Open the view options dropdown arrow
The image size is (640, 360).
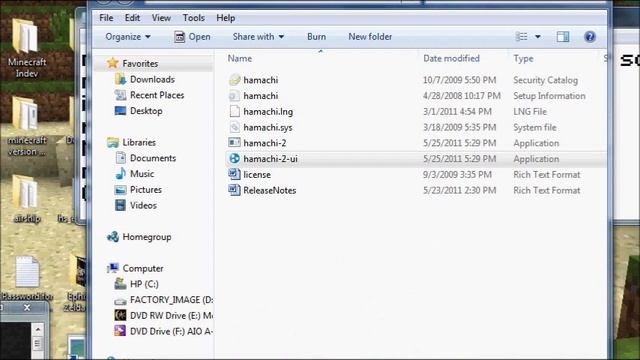coord(538,37)
